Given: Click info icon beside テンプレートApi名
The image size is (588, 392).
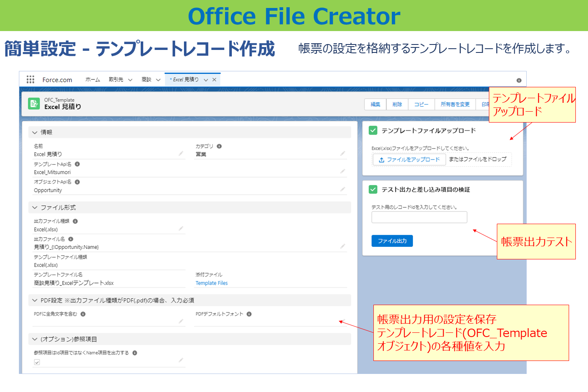Looking at the screenshot, I should click(x=77, y=164).
